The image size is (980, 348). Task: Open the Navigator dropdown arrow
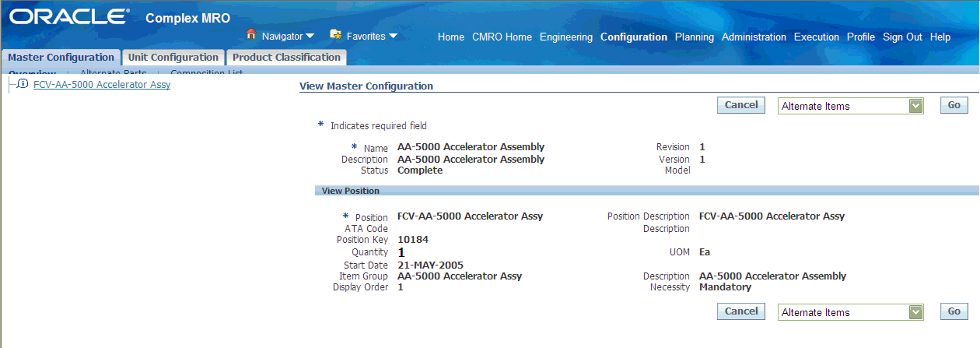pyautogui.click(x=310, y=37)
